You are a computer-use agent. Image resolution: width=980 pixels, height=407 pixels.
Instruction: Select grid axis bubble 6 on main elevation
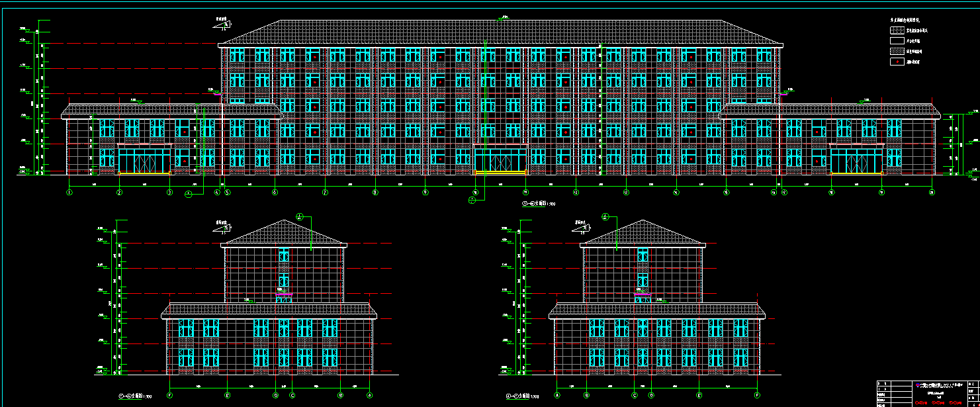pyautogui.click(x=275, y=193)
